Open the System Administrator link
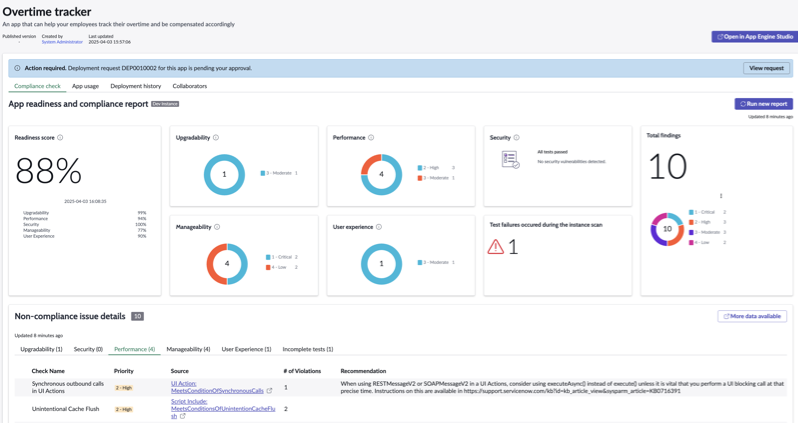This screenshot has width=798, height=423. (62, 42)
